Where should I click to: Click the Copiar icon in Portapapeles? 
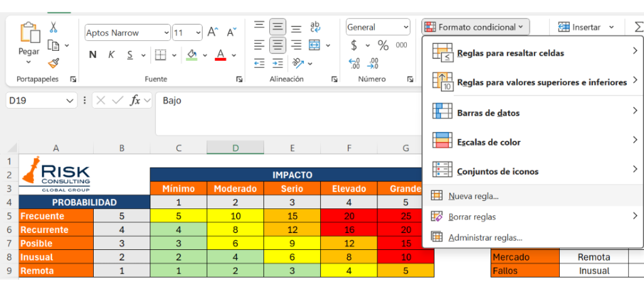(53, 45)
